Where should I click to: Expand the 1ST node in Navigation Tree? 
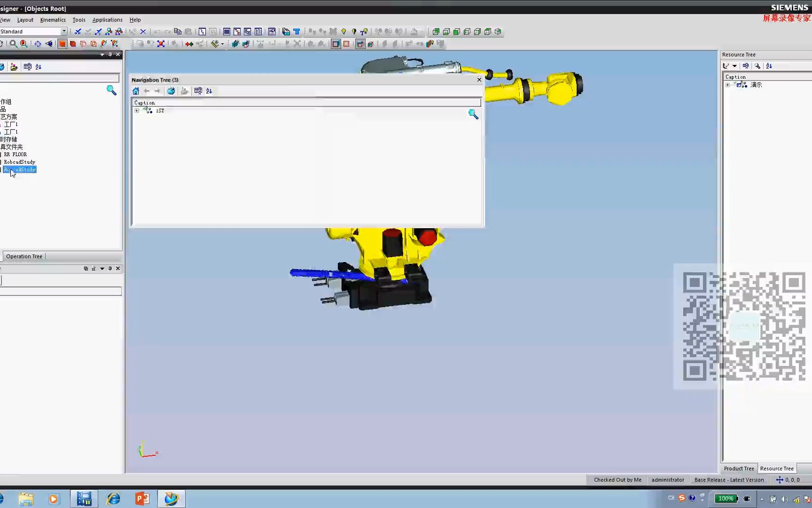(x=137, y=111)
